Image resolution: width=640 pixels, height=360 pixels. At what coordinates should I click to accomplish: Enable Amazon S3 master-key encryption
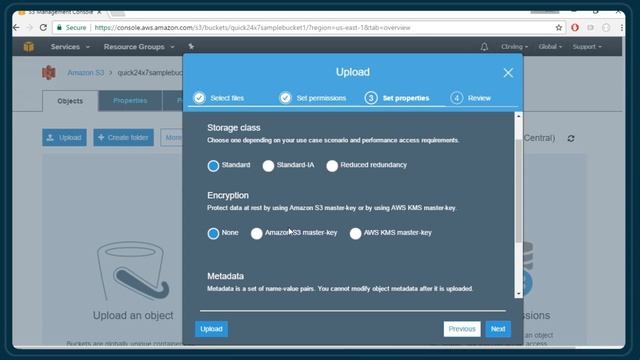(x=256, y=233)
